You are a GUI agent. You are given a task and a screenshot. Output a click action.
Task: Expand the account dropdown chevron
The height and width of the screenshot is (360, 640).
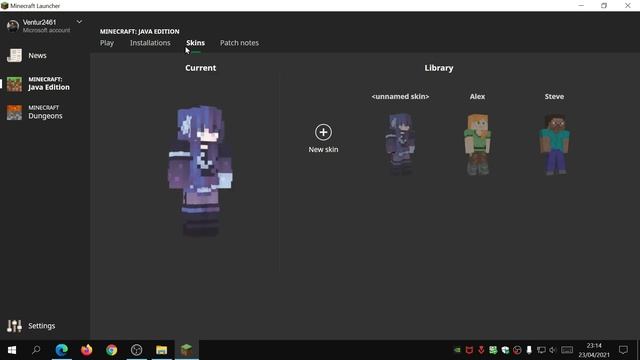(79, 22)
